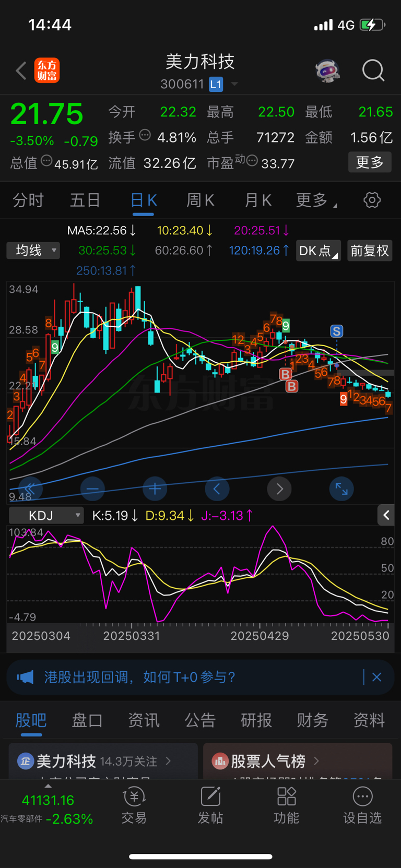
Task: Zoom in chart with plus icon
Action: point(155,489)
